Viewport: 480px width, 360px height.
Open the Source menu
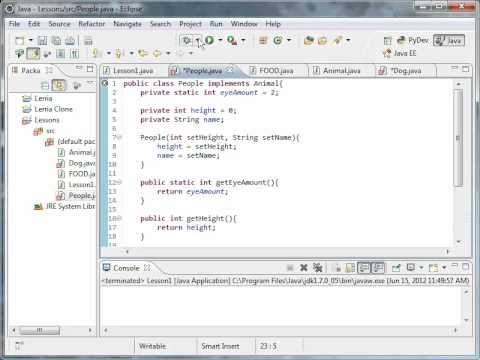(x=59, y=24)
